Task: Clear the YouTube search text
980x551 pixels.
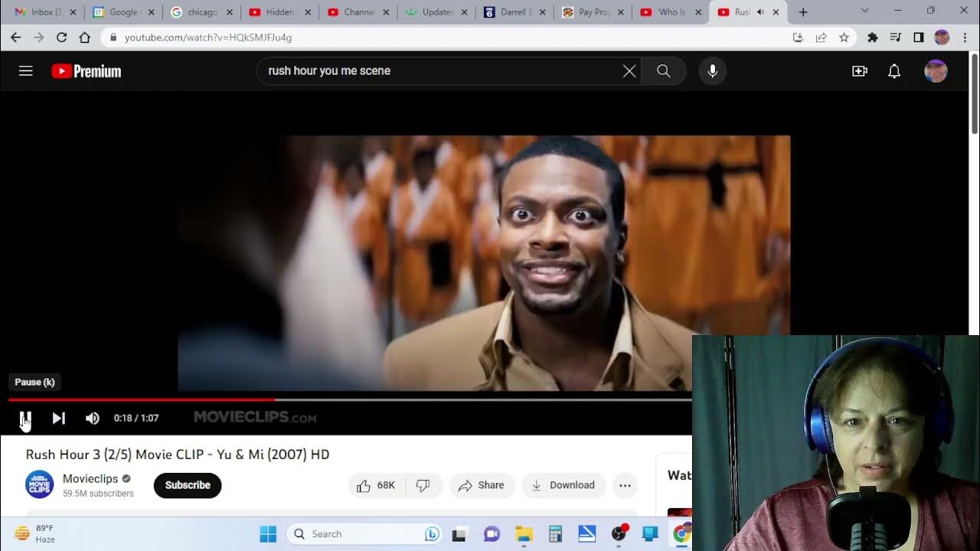Action: point(629,71)
